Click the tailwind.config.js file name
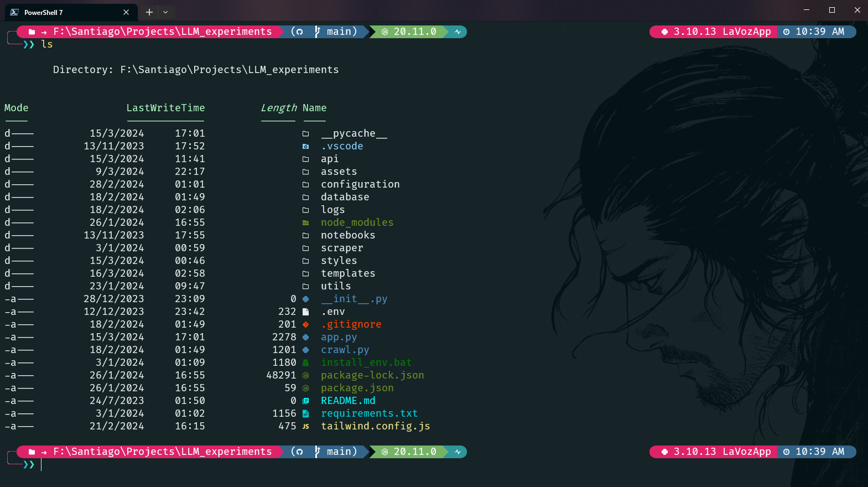This screenshot has height=487, width=868. (376, 426)
